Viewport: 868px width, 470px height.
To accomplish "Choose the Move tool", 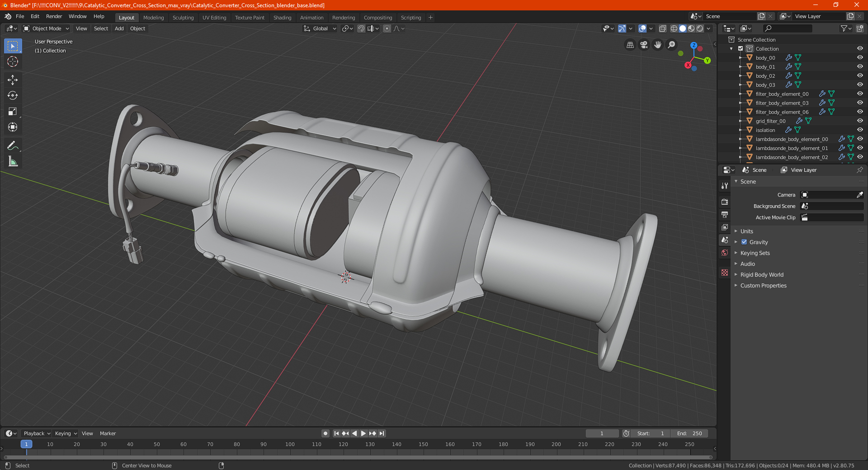I will pyautogui.click(x=13, y=80).
